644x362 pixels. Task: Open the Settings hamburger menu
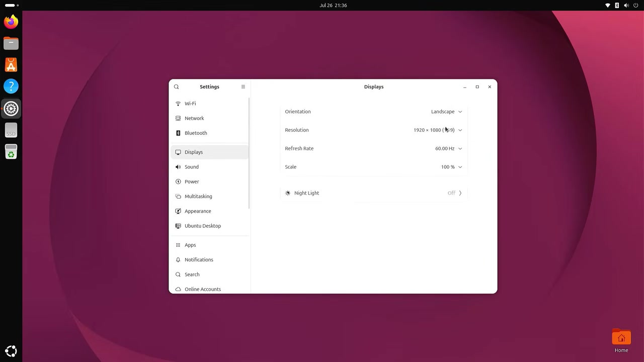(x=243, y=86)
